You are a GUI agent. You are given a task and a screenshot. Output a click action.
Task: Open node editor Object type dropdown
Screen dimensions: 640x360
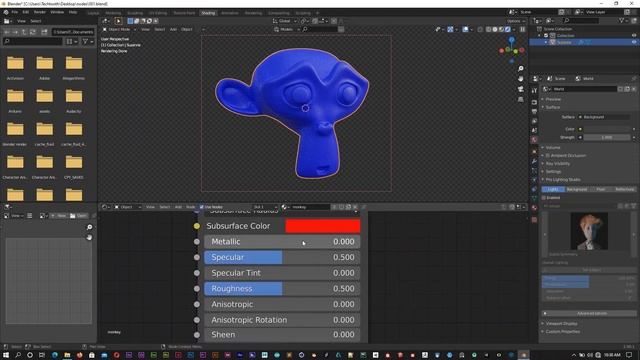[128, 207]
